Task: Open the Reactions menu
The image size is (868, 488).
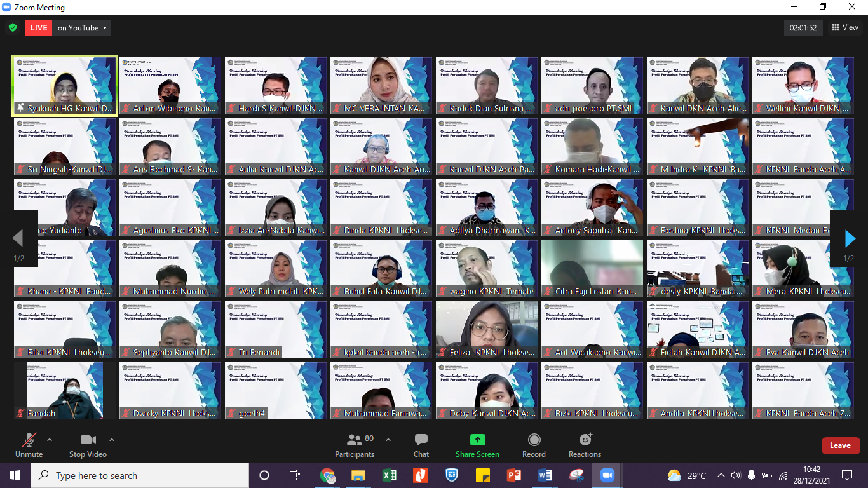Action: click(585, 440)
